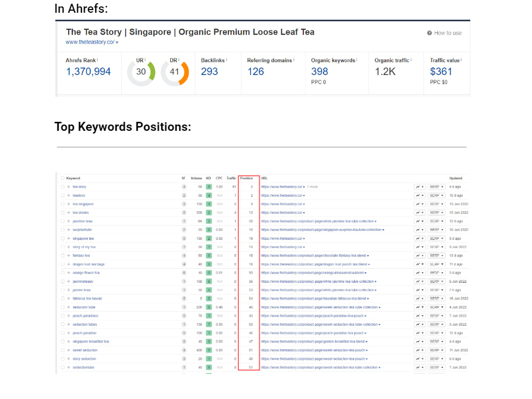Click plus icon for 'teastory' keyword
Viewport: 532px width, 399px height.
tap(69, 195)
